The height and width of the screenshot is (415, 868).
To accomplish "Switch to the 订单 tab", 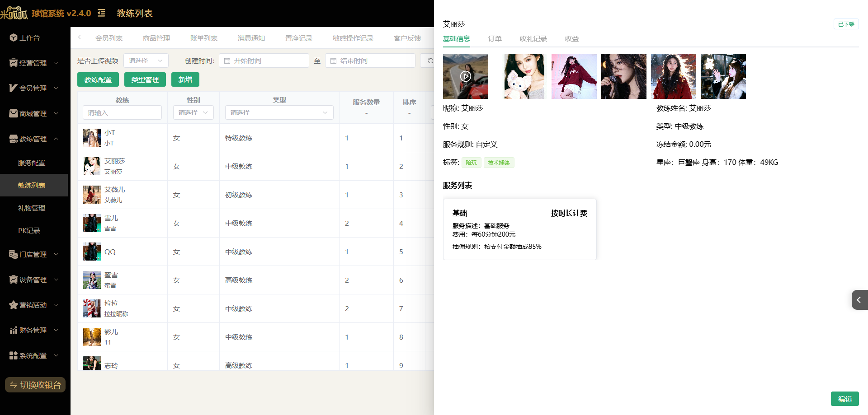I will [x=495, y=39].
